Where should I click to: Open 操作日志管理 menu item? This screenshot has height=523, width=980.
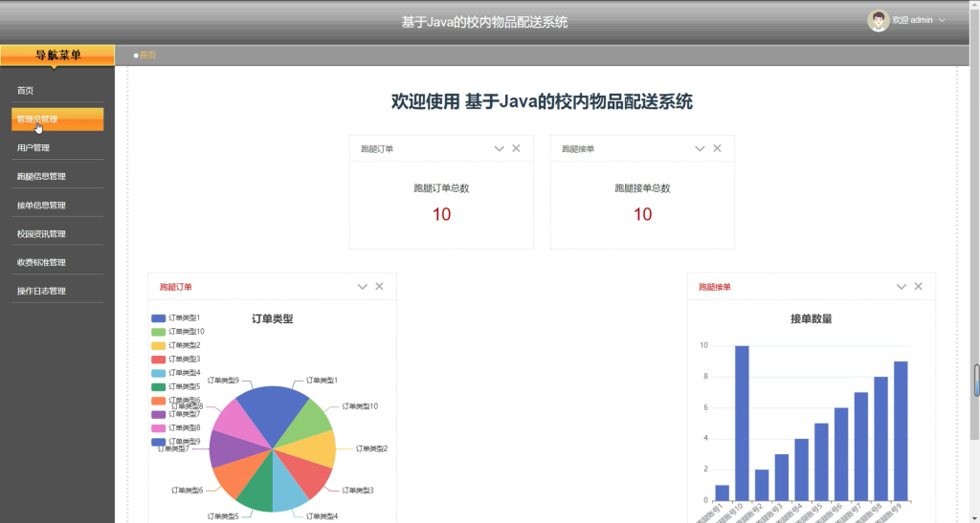tap(57, 292)
